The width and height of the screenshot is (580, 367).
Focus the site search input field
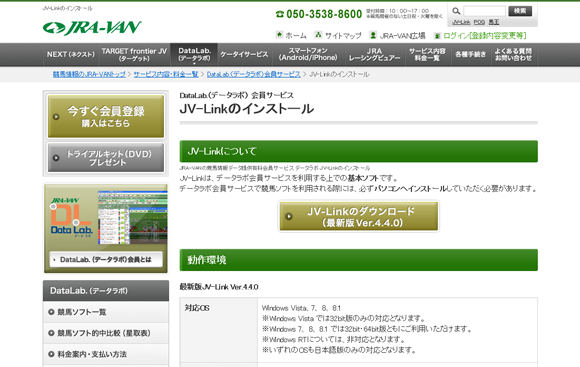tap(484, 11)
